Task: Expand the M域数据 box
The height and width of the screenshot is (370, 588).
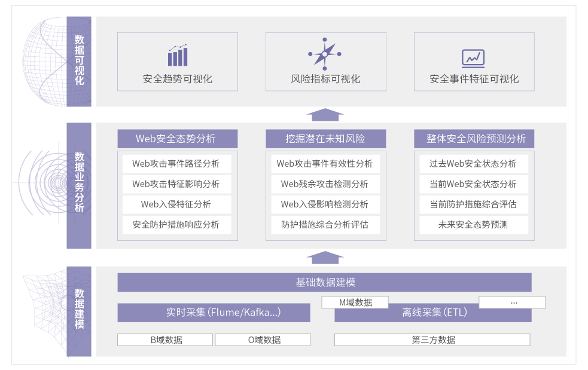Action: coord(354,302)
